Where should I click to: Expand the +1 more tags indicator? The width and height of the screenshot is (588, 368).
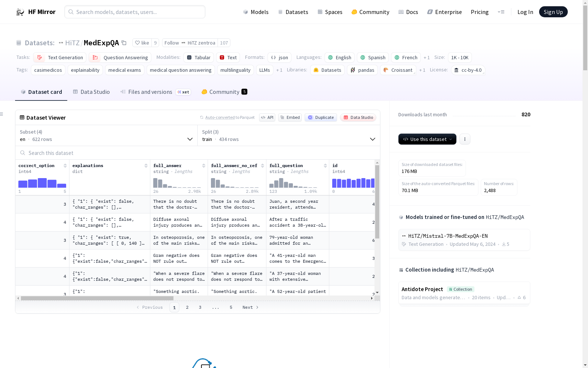click(279, 70)
